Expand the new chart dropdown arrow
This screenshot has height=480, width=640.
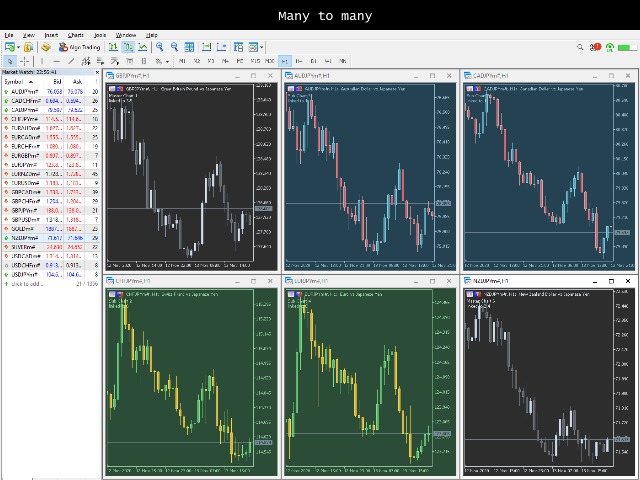(18, 47)
